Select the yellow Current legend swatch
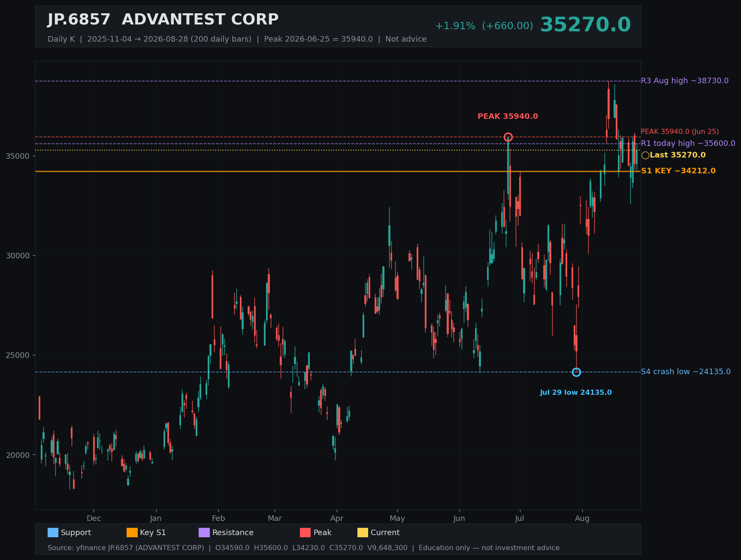The height and width of the screenshot is (560, 741). coord(363,533)
